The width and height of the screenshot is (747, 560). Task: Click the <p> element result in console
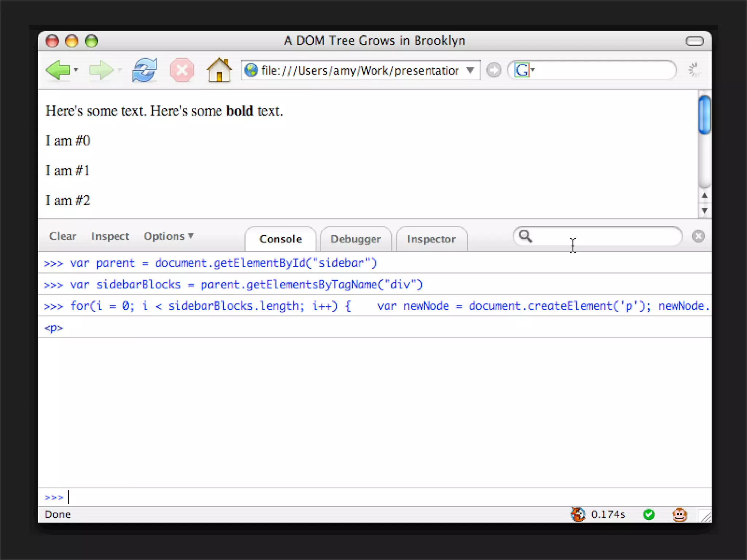(54, 328)
